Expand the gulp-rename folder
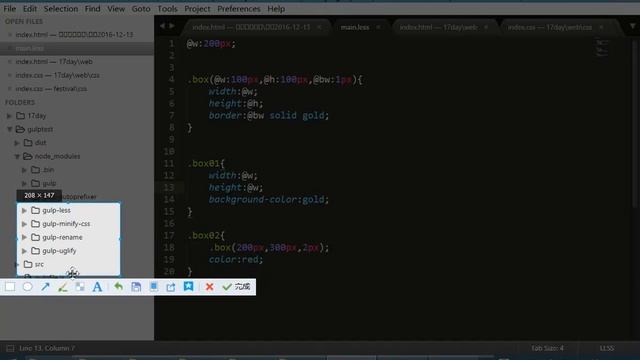This screenshot has height=360, width=640. pyautogui.click(x=24, y=238)
